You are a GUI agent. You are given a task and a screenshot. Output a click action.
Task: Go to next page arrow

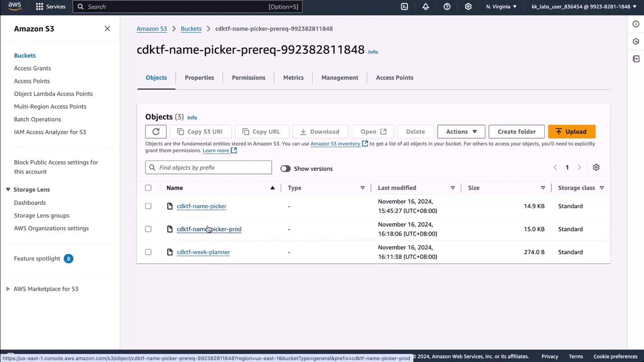[579, 167]
